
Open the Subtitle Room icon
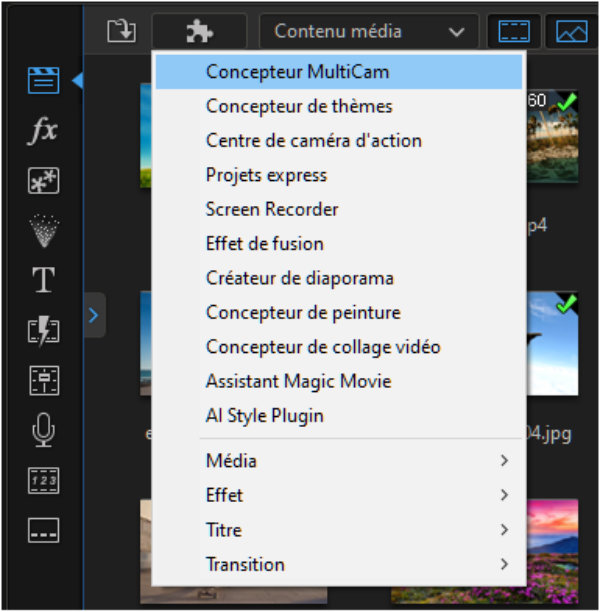pyautogui.click(x=43, y=530)
